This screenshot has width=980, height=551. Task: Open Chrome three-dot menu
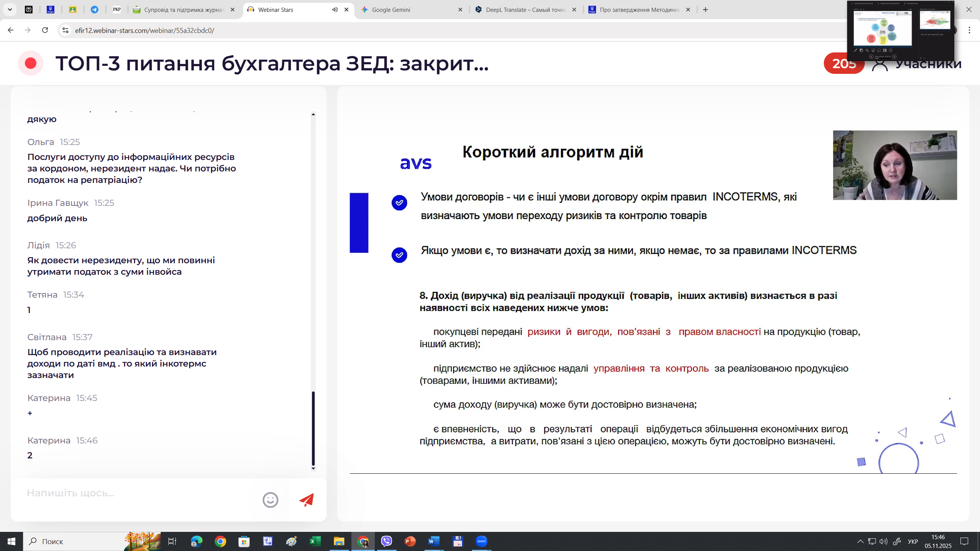969,30
